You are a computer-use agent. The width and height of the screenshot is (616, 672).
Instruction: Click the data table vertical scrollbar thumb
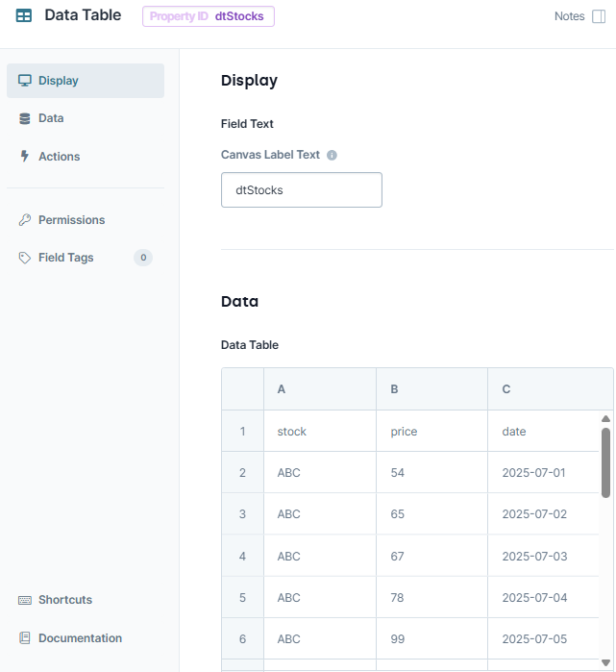(605, 461)
